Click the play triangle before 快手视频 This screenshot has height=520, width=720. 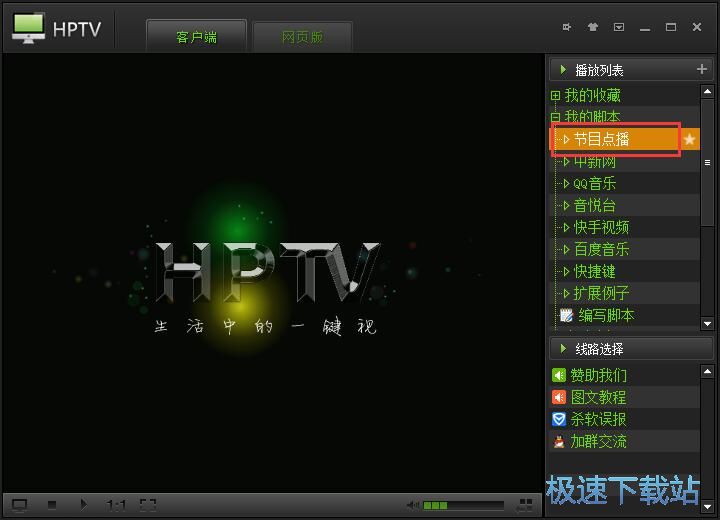566,227
